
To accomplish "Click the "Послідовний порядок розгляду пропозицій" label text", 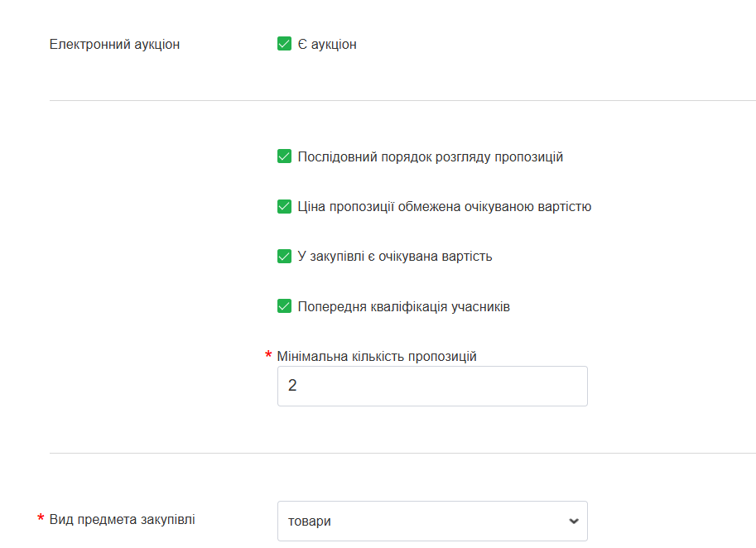I will pyautogui.click(x=430, y=157).
